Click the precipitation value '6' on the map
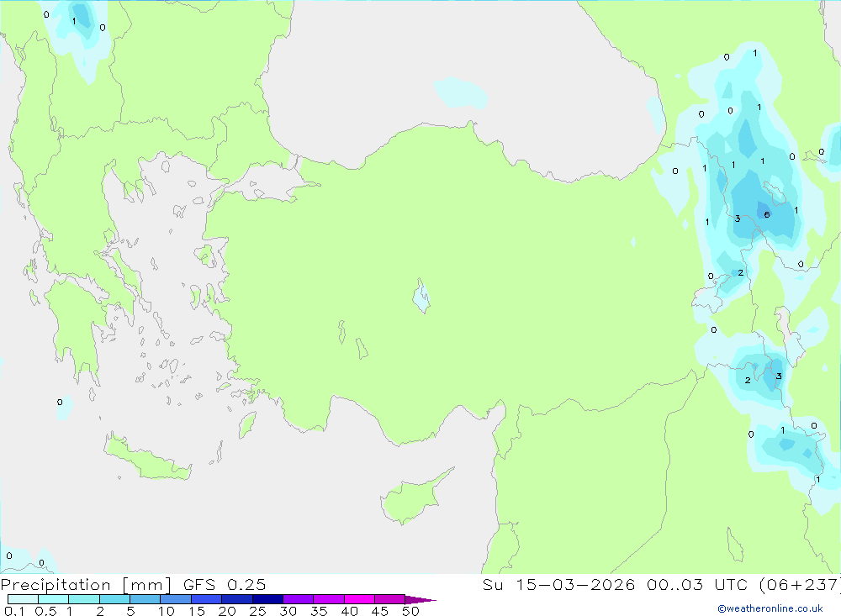Image resolution: width=841 pixels, height=616 pixels. [x=767, y=214]
